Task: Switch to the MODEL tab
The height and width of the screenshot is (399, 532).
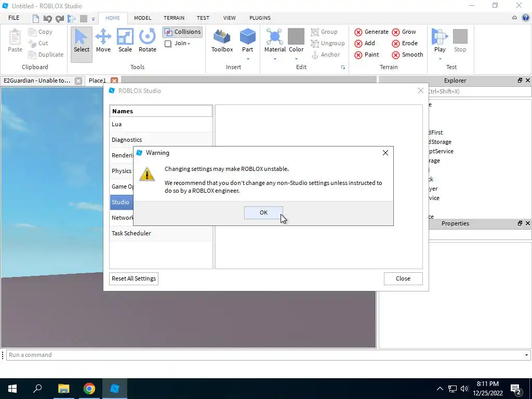Action: 142,18
